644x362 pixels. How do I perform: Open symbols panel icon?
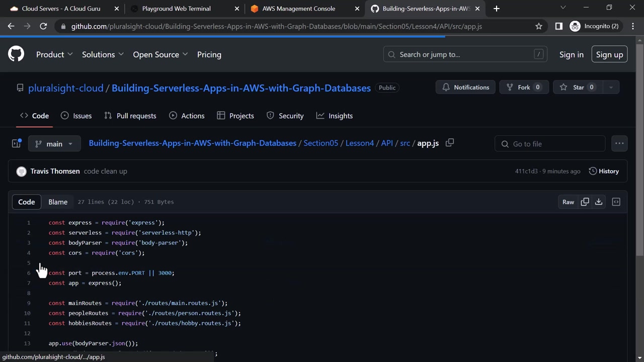(x=616, y=202)
